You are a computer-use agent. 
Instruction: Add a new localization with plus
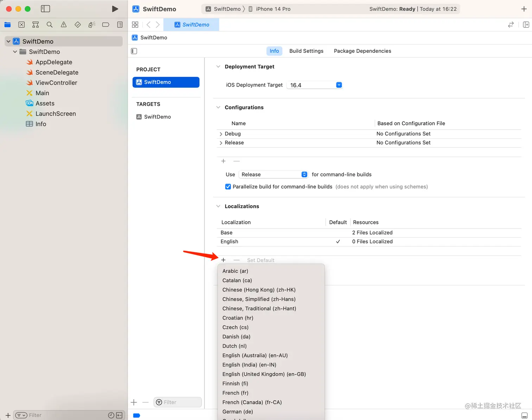point(223,260)
